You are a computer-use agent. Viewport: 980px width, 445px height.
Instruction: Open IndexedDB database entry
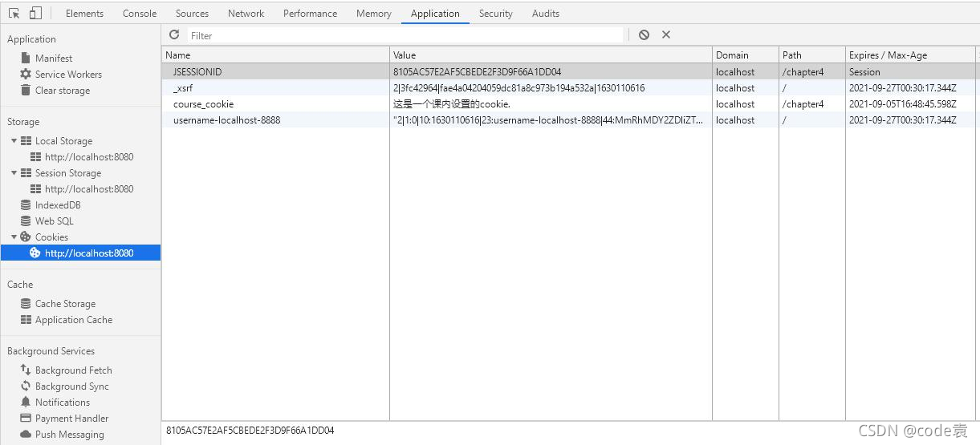tap(57, 205)
